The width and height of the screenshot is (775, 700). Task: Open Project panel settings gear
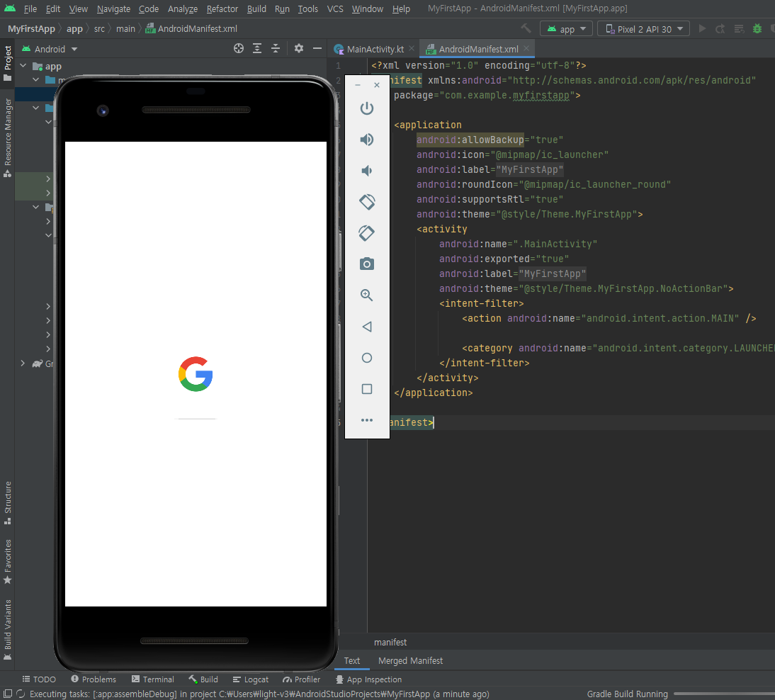[x=298, y=48]
